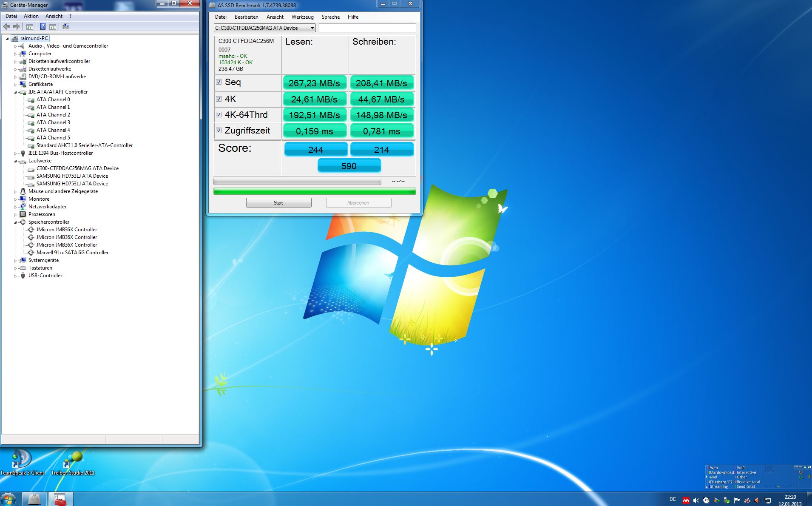Switch to AS SSD Benchmark taskbar button
This screenshot has width=812, height=506.
point(34,499)
